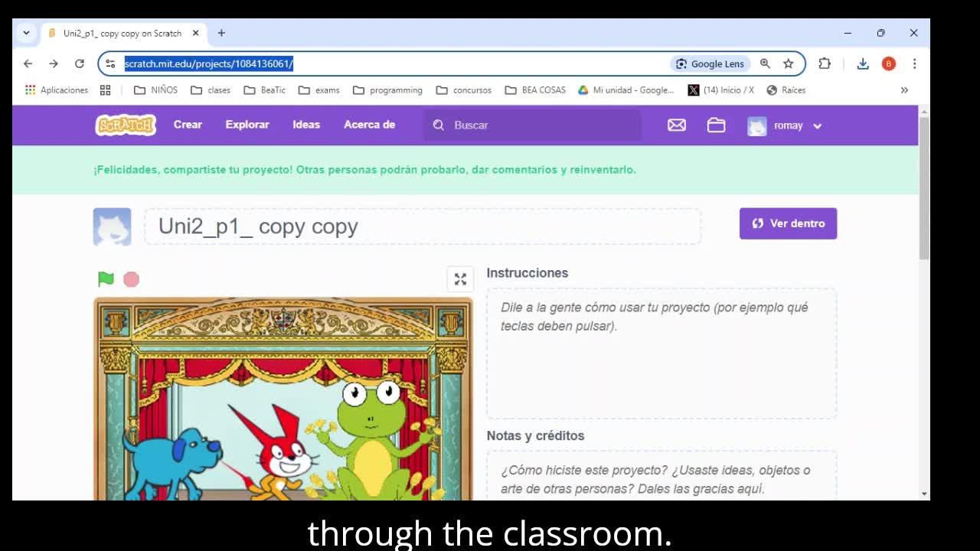This screenshot has width=980, height=551.
Task: Open Scratch home via the logo
Action: 126,125
